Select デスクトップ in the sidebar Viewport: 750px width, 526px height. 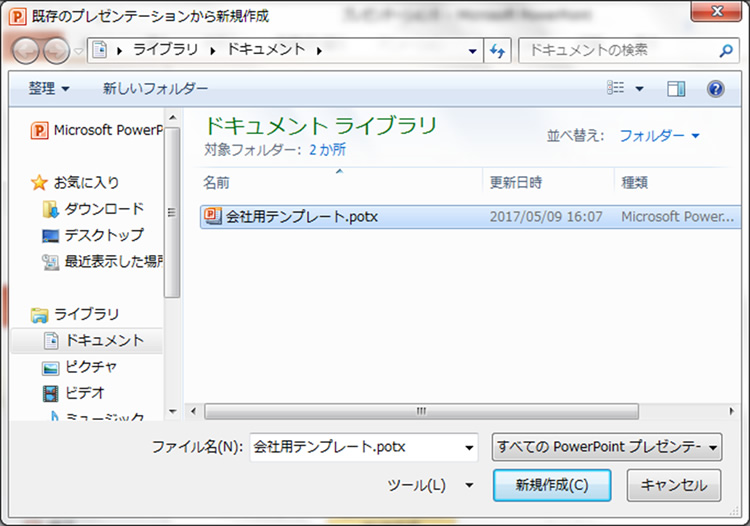point(104,236)
